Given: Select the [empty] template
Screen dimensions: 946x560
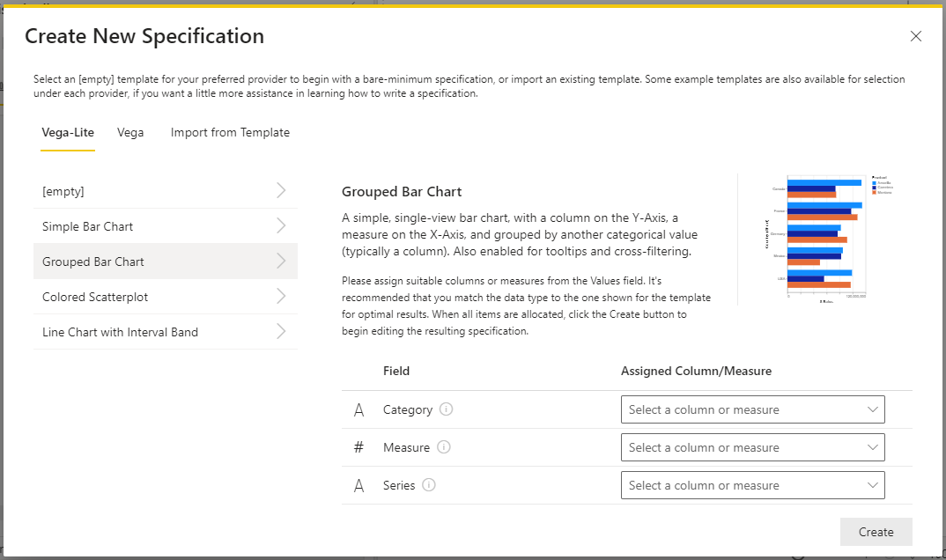Looking at the screenshot, I should tap(166, 191).
